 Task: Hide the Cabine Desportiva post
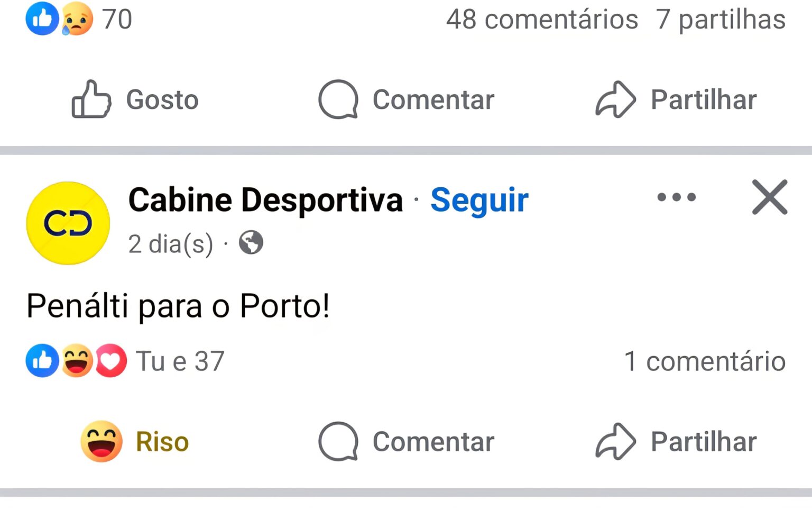coord(770,197)
